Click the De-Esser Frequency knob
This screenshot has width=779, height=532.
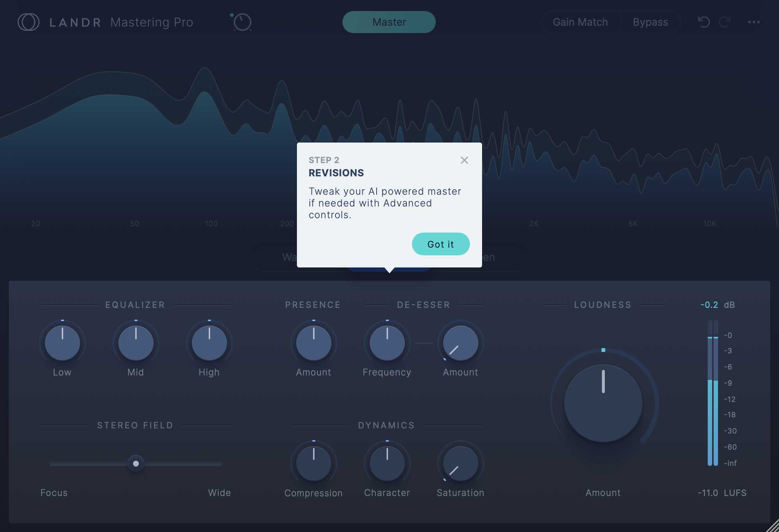tap(387, 343)
